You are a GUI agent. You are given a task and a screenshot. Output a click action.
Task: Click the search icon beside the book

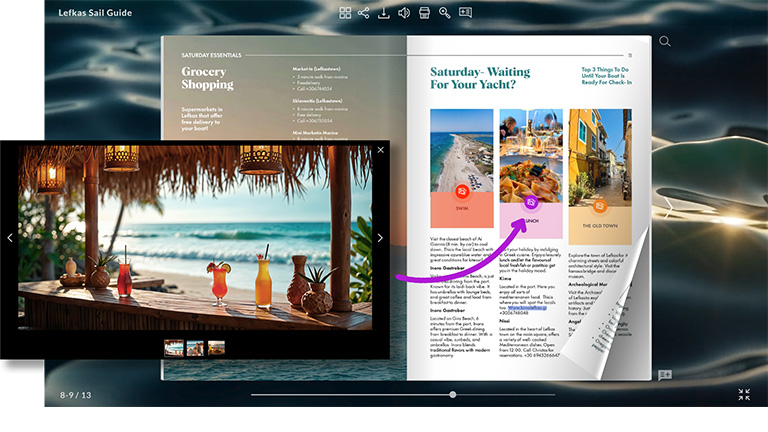(x=665, y=42)
